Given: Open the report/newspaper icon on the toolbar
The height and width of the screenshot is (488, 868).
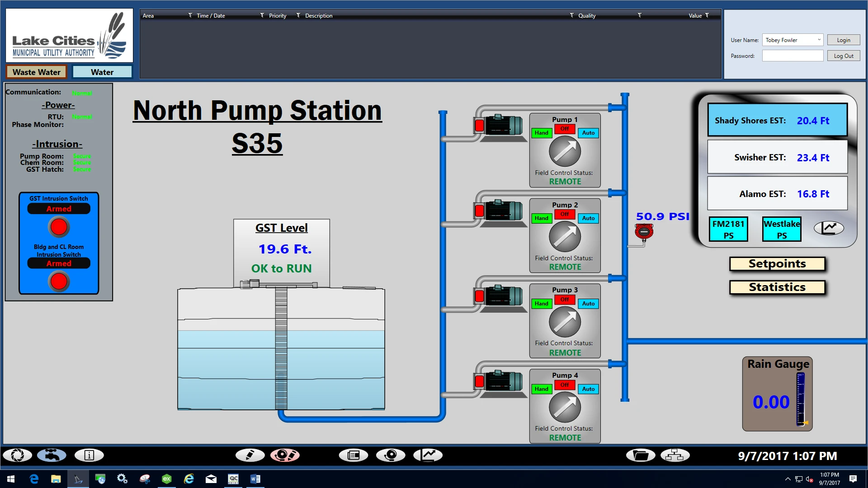Looking at the screenshot, I should [354, 455].
